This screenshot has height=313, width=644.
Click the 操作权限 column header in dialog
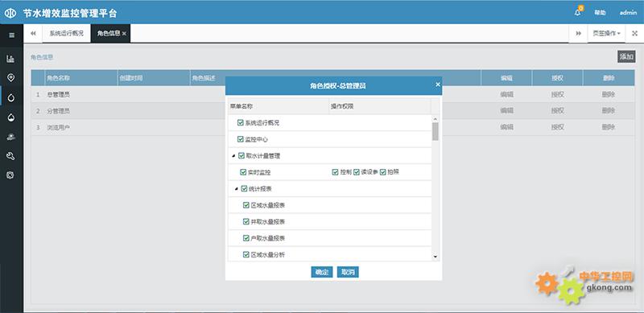pos(380,106)
